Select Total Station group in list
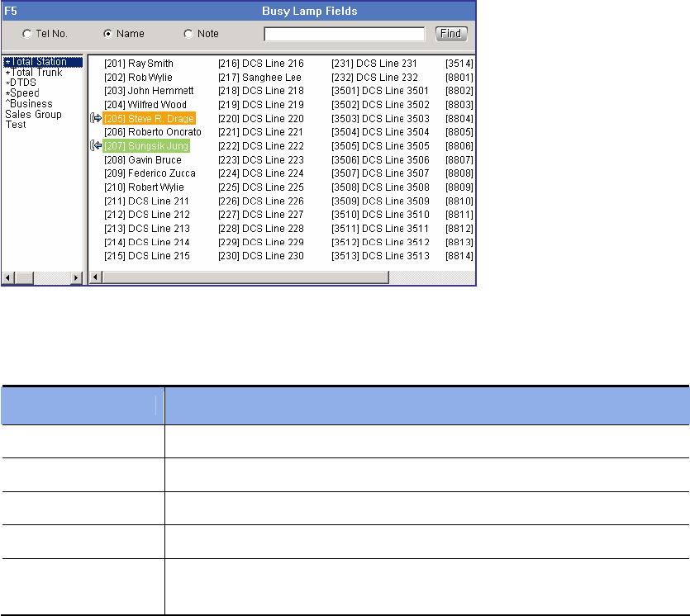690x616 pixels. [38, 62]
